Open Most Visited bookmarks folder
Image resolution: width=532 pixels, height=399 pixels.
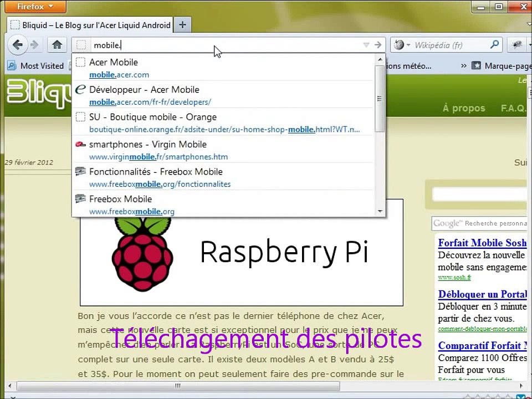pos(35,66)
